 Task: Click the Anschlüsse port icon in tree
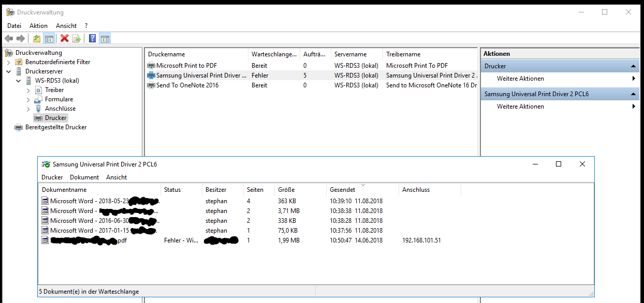point(39,109)
